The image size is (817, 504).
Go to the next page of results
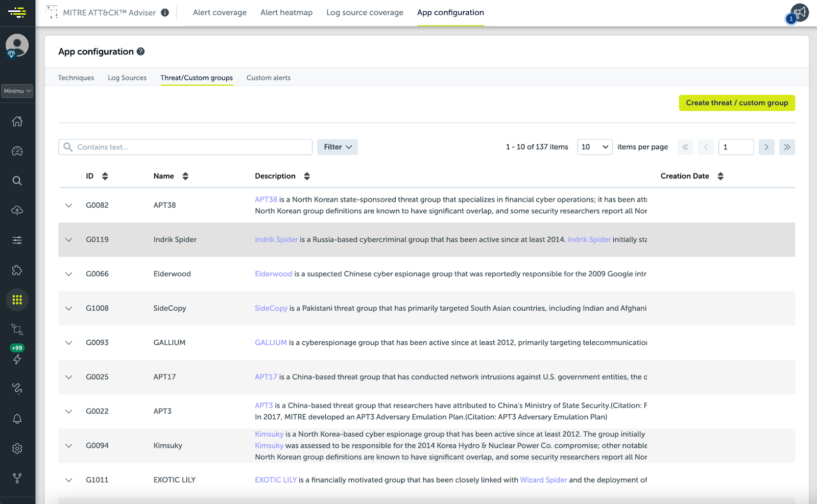coord(766,147)
